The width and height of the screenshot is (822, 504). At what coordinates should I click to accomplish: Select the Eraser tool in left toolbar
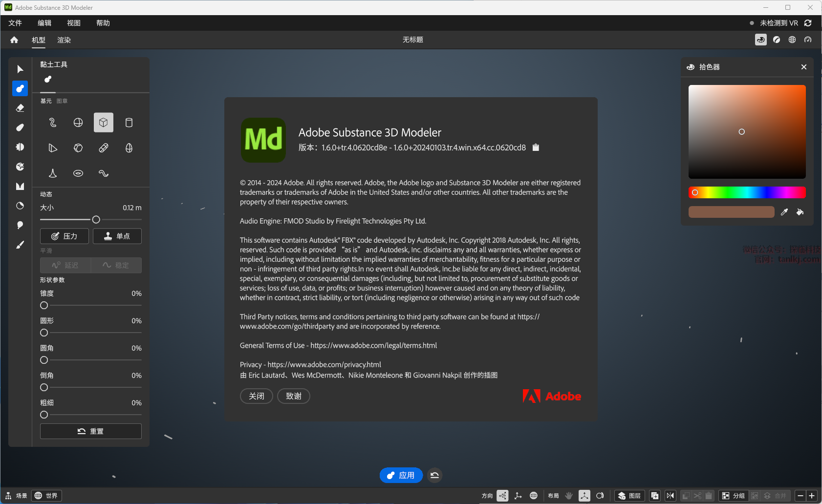pos(20,108)
